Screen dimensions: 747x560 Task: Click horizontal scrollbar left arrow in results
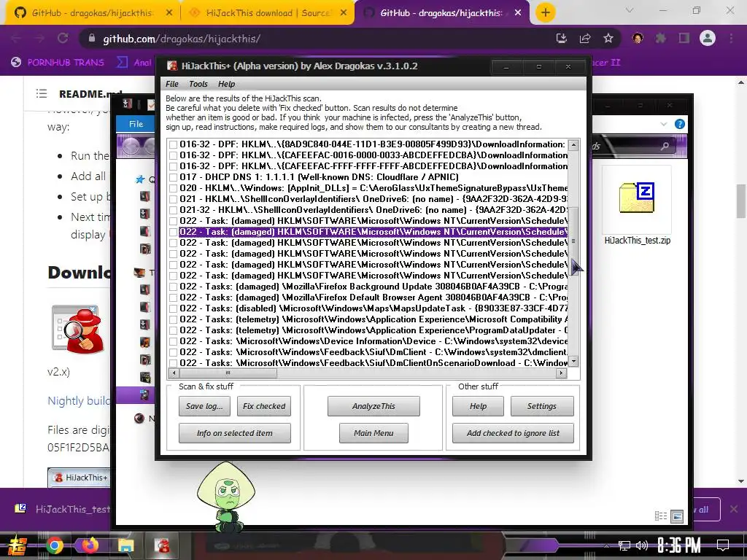(174, 373)
